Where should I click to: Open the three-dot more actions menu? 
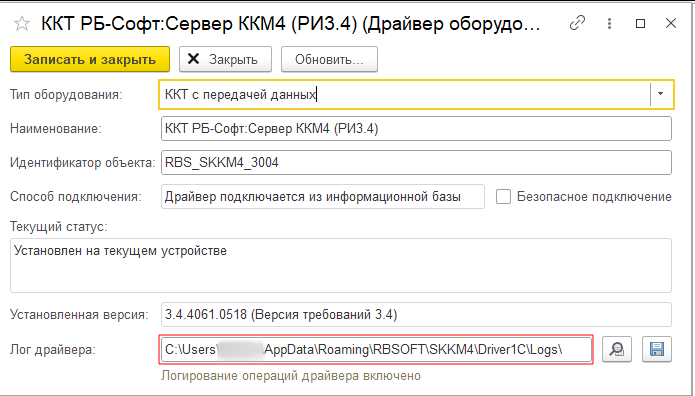tap(609, 23)
